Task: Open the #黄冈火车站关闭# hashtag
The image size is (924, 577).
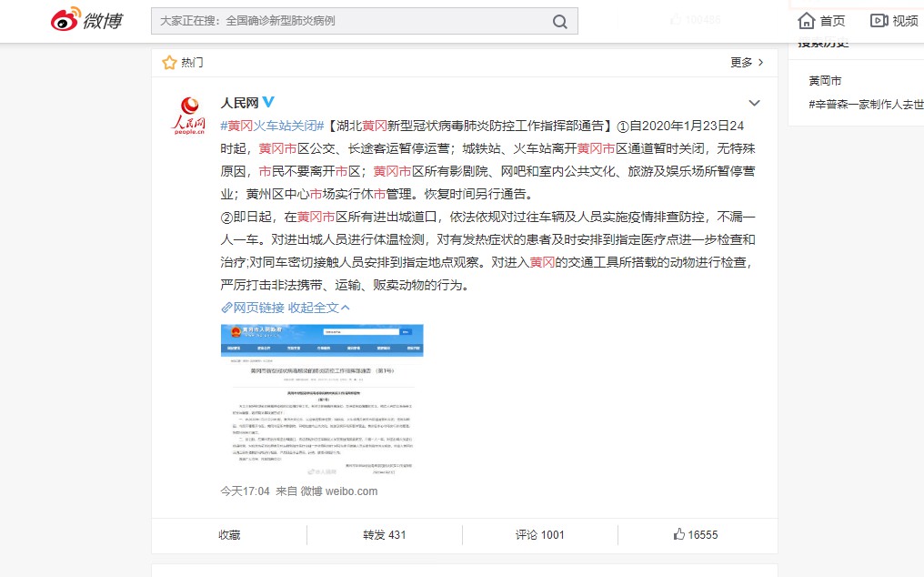Action: click(272, 126)
